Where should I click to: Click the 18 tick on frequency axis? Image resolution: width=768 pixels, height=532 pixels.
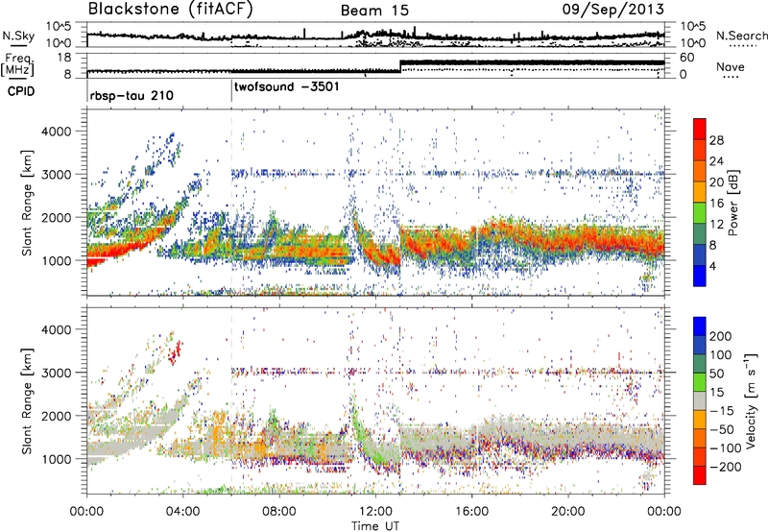[65, 58]
